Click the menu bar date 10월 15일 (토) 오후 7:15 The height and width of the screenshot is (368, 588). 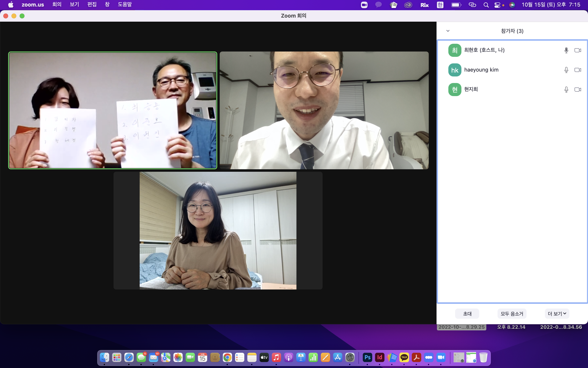point(551,5)
